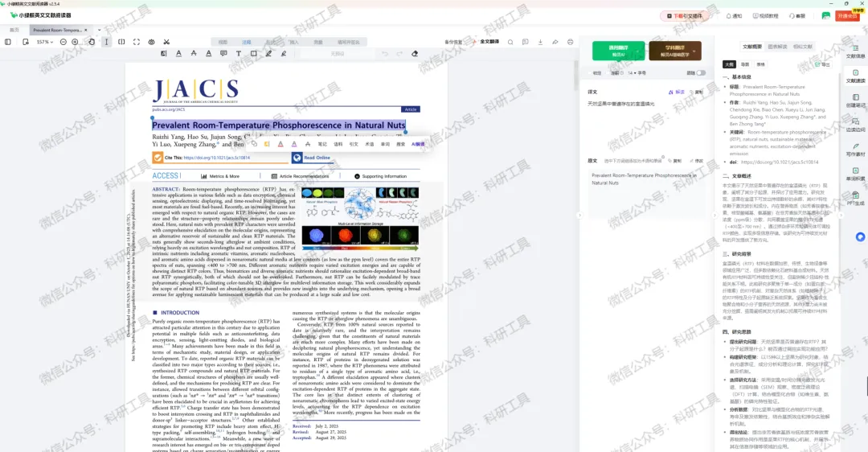Select the text box T tool

pyautogui.click(x=238, y=54)
